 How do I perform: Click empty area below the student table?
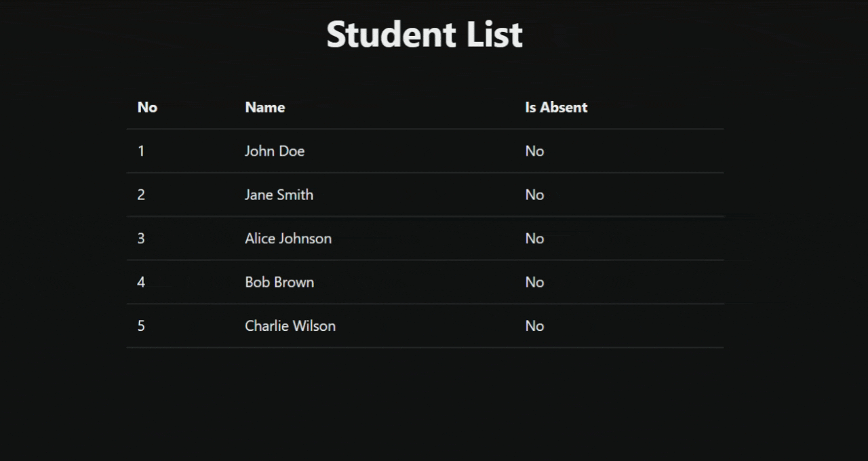tap(425, 407)
